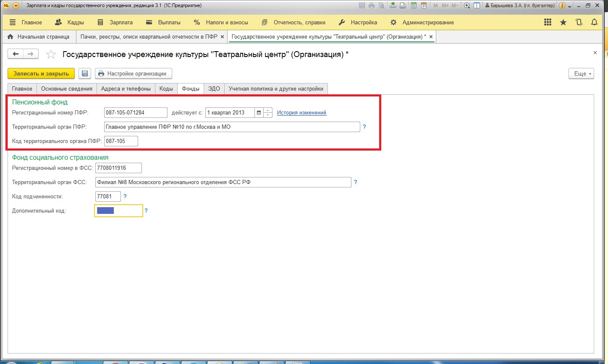This screenshot has height=364, width=608.
Task: Click the Настройки организации button
Action: (x=133, y=73)
